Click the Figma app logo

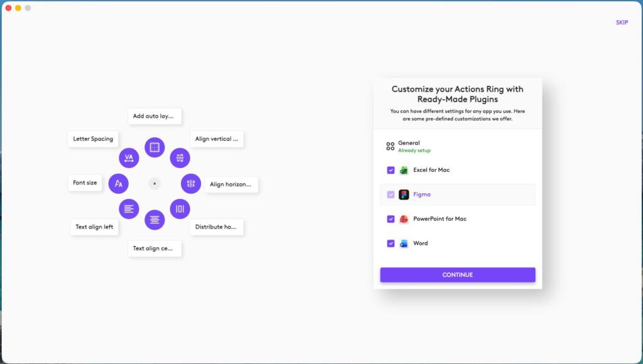pyautogui.click(x=404, y=195)
